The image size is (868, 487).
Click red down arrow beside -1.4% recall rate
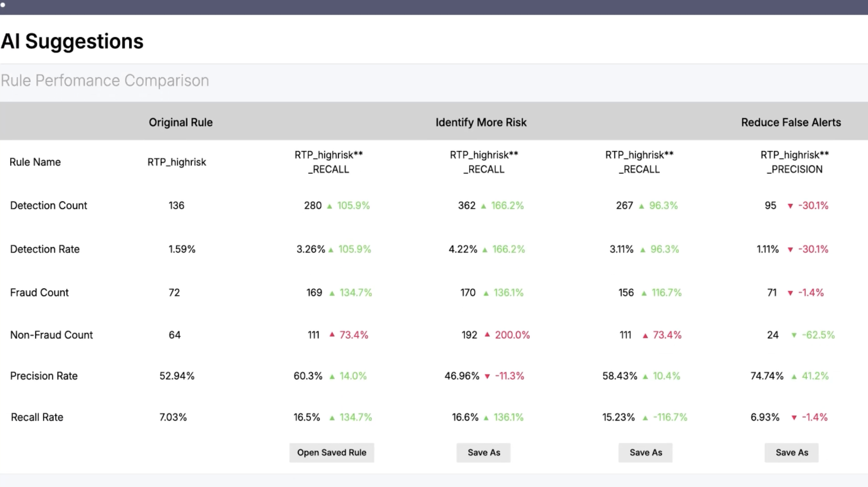(794, 418)
